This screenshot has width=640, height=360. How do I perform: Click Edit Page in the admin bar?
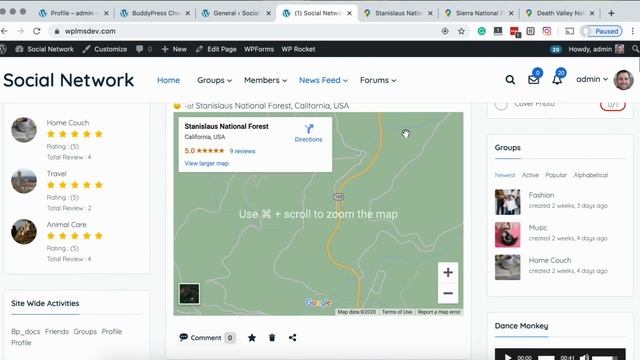(x=216, y=49)
